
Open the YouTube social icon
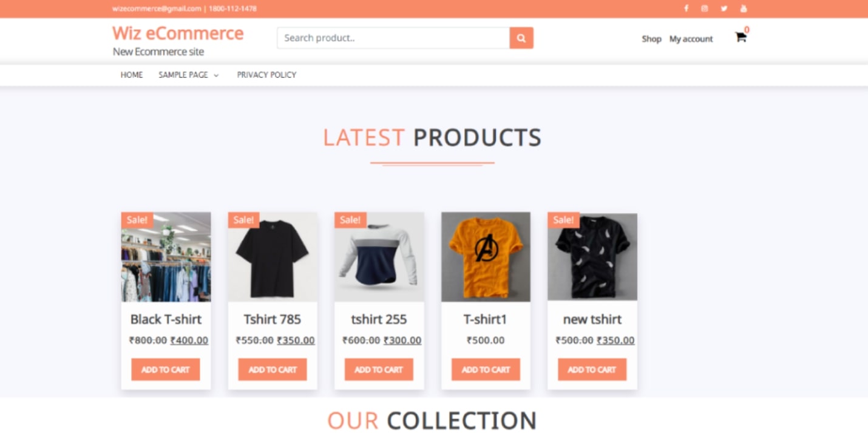click(743, 9)
